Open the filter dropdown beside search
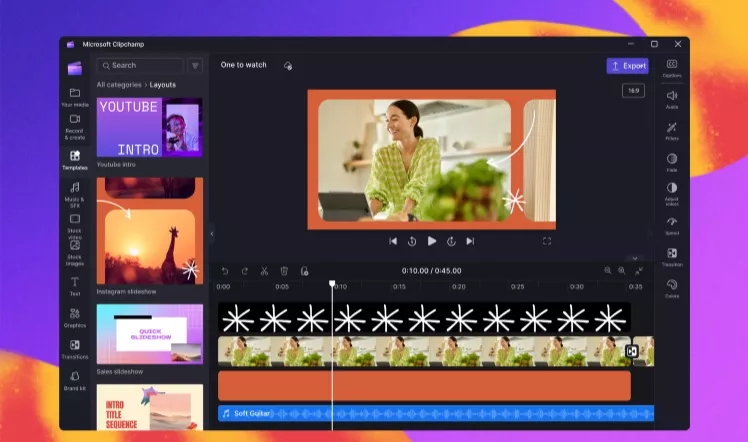The width and height of the screenshot is (748, 442). pos(195,66)
